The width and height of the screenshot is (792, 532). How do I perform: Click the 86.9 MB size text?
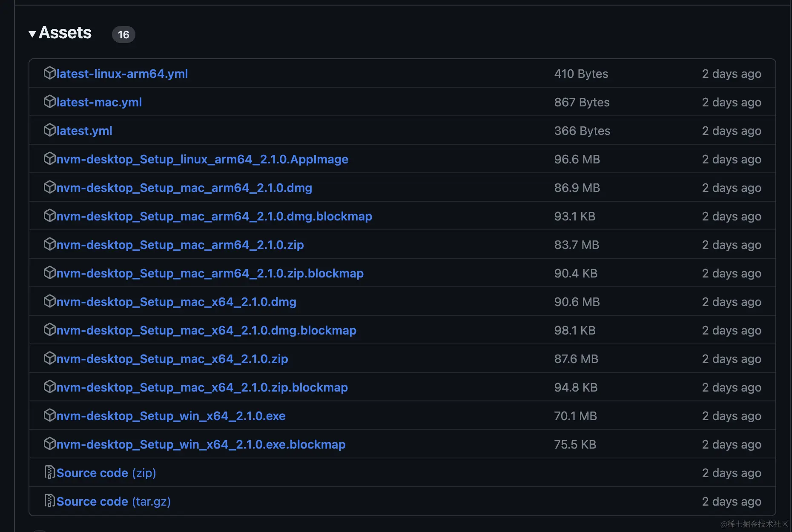pyautogui.click(x=577, y=188)
